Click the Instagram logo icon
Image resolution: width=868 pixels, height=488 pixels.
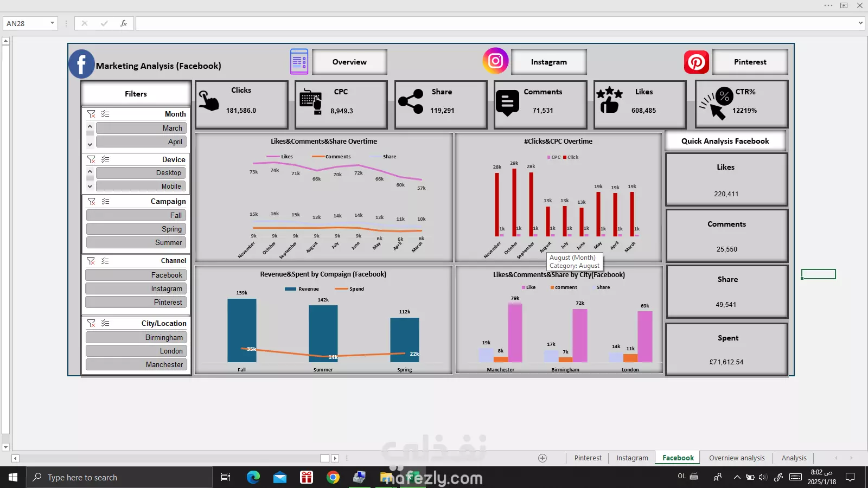click(496, 61)
